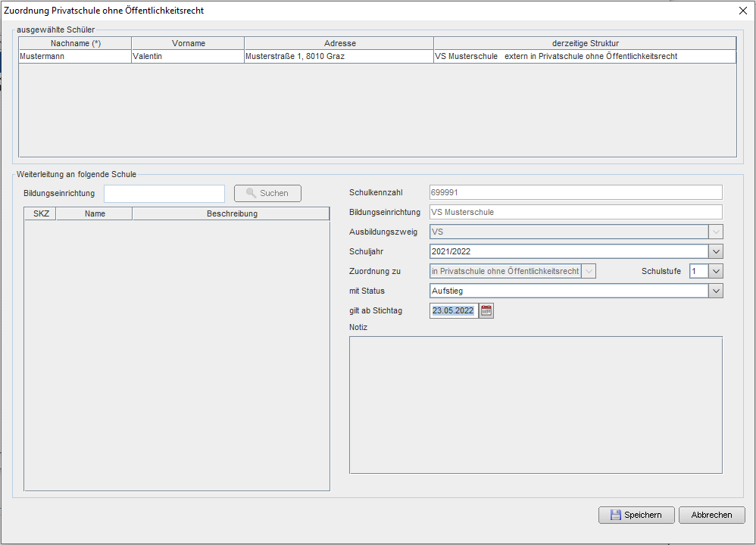Close the Zuordnung Privatschule dialog window
This screenshot has width=756, height=545.
(x=742, y=11)
